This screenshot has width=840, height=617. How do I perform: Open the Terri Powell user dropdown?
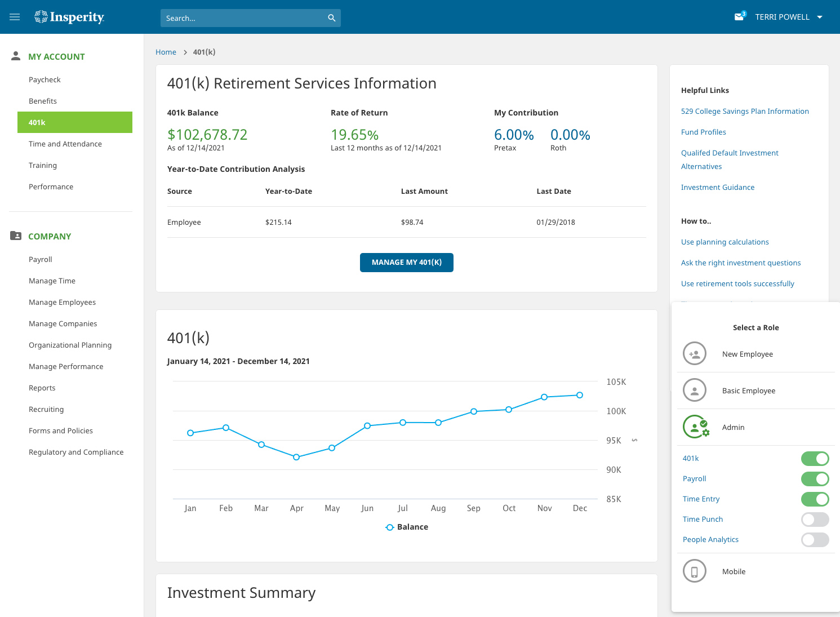(789, 17)
